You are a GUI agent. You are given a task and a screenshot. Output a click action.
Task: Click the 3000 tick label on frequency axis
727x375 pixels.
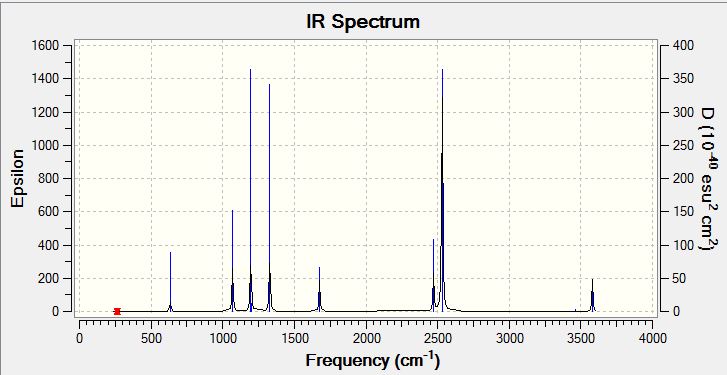click(510, 338)
